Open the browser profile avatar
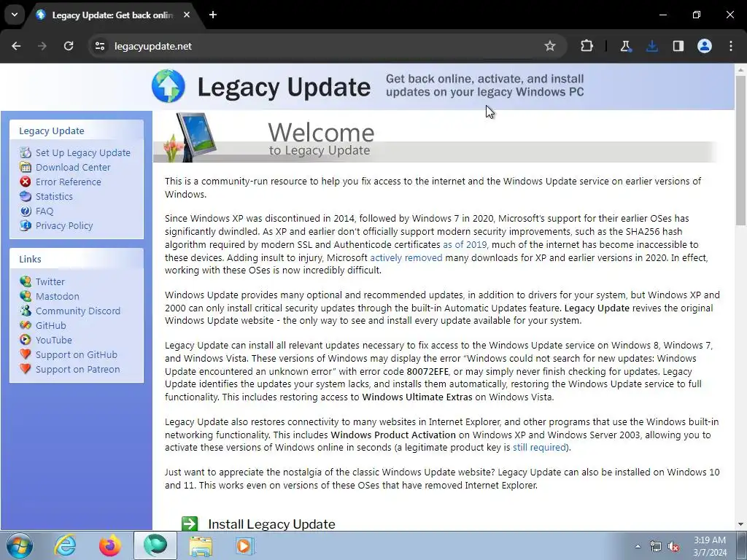 705,46
